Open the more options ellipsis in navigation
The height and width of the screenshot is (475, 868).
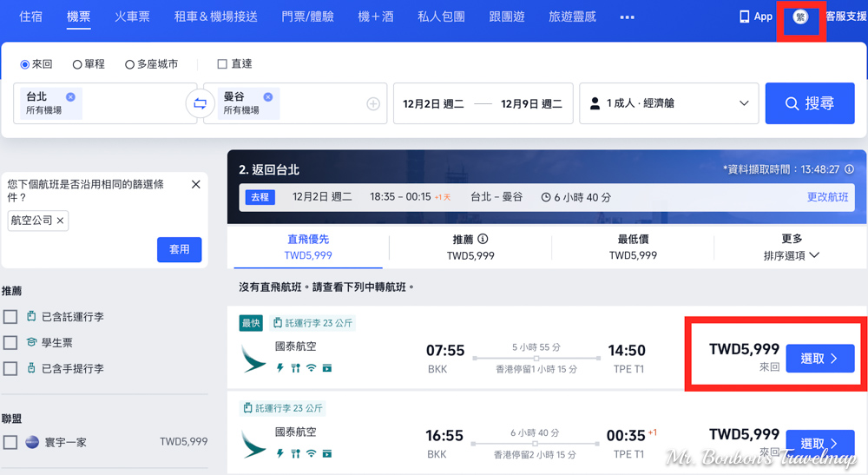point(627,17)
